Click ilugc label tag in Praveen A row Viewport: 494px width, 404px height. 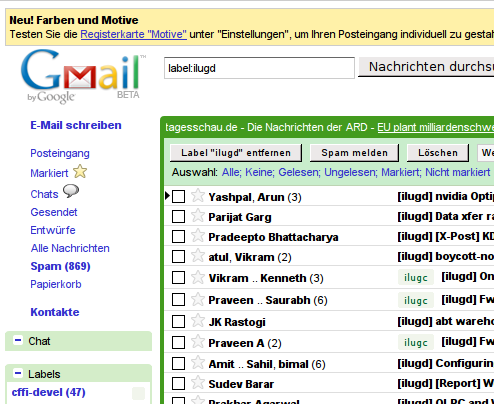click(416, 342)
